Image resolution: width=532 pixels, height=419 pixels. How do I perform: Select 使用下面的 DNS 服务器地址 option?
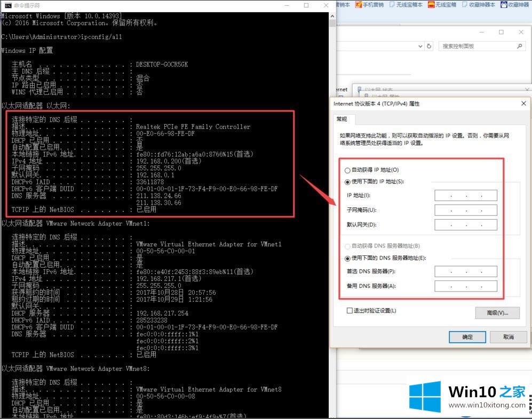pos(348,258)
